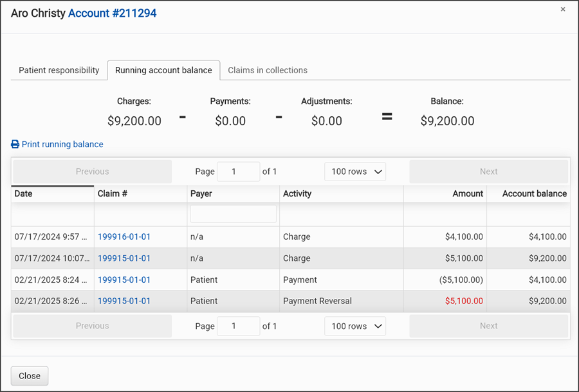The height and width of the screenshot is (392, 579).
Task: Focus the Payer filter text box
Action: (233, 214)
